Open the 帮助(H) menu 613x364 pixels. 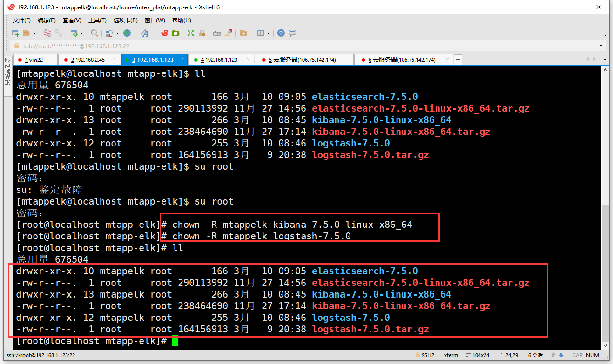182,20
